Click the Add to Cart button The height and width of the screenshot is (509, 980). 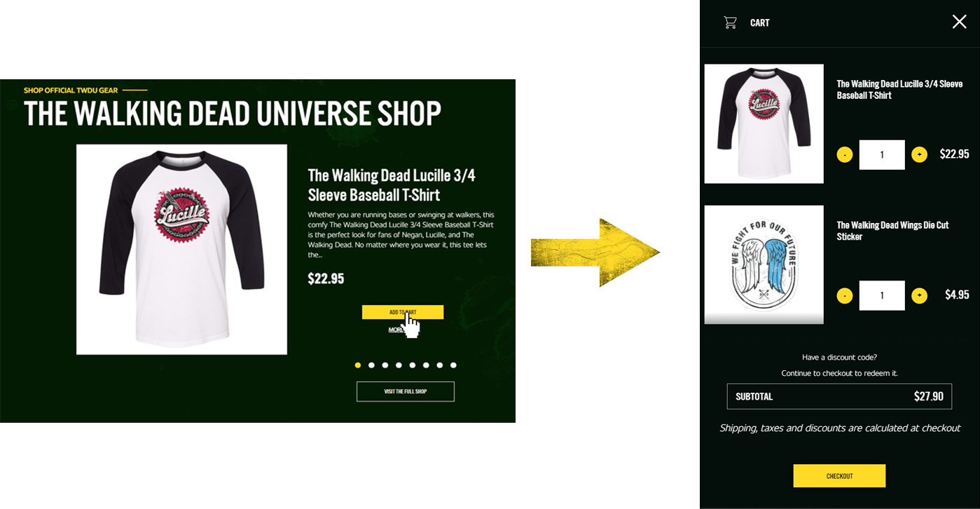(403, 312)
